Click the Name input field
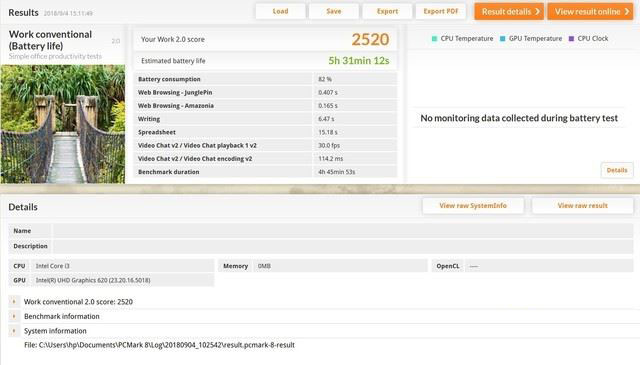 [343, 231]
